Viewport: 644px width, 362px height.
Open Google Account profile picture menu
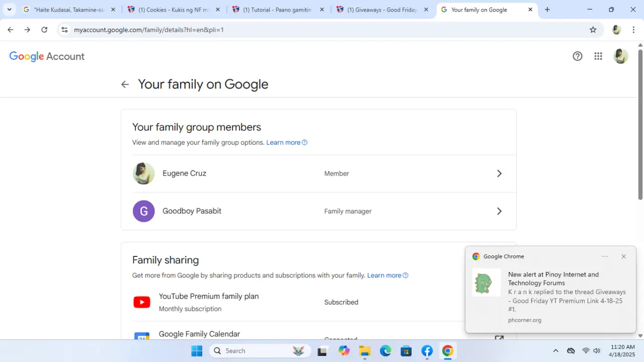pyautogui.click(x=621, y=56)
